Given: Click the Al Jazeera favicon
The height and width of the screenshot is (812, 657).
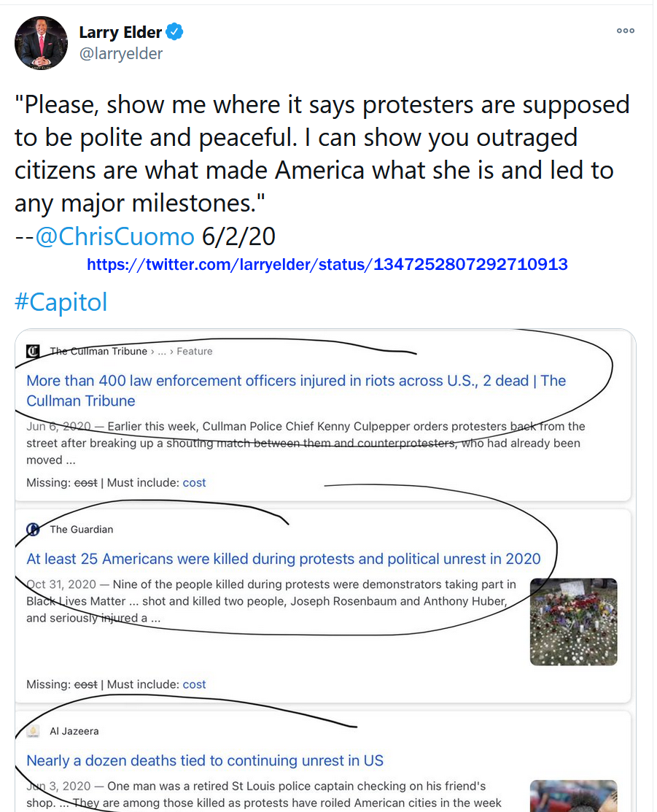Looking at the screenshot, I should 33,731.
